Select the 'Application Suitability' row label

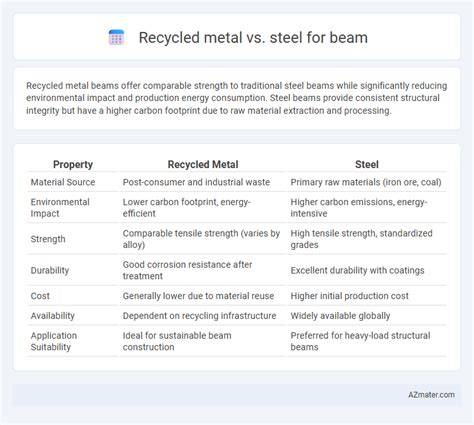(x=54, y=341)
